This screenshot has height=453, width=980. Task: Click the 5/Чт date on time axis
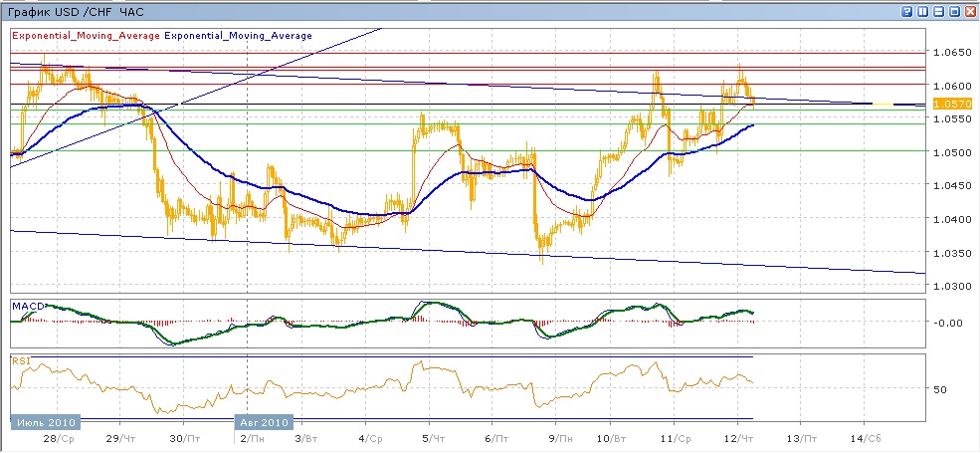[x=433, y=438]
